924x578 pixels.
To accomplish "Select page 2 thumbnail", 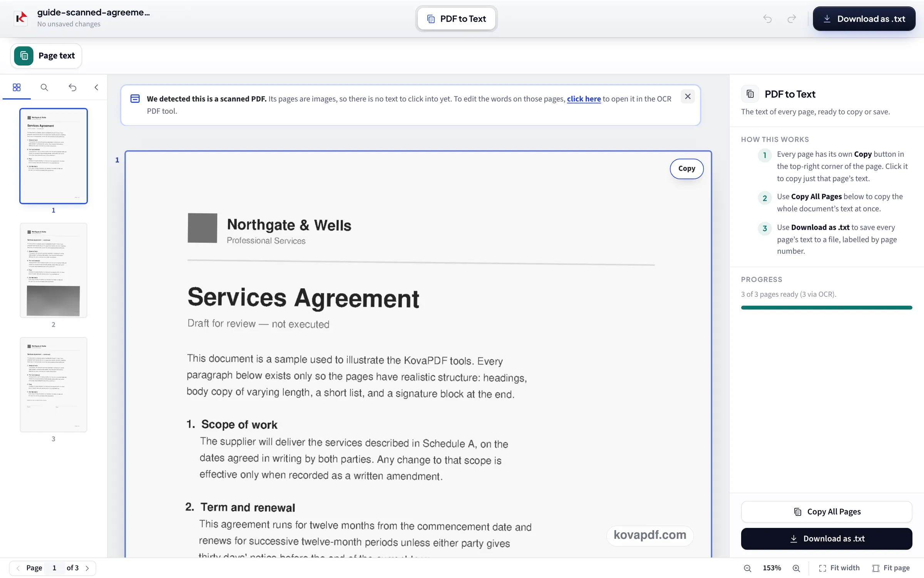I will 54,270.
